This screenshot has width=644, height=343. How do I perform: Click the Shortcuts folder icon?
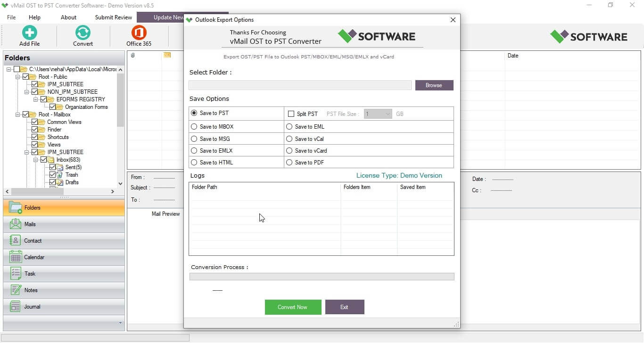(42, 137)
